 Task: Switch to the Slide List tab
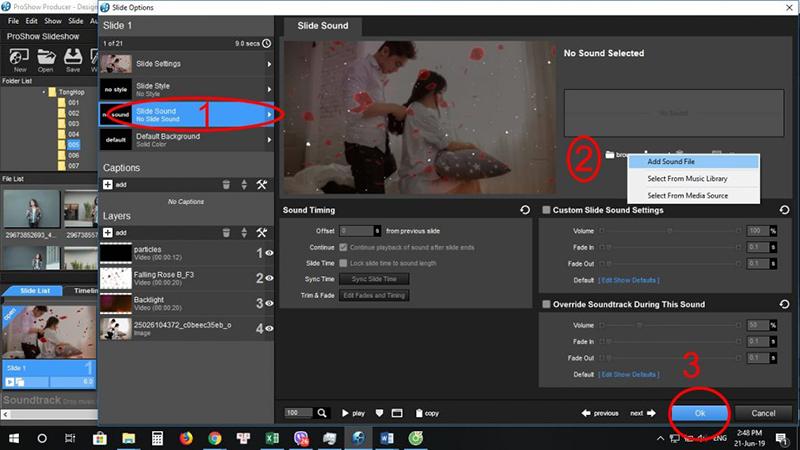coord(35,290)
